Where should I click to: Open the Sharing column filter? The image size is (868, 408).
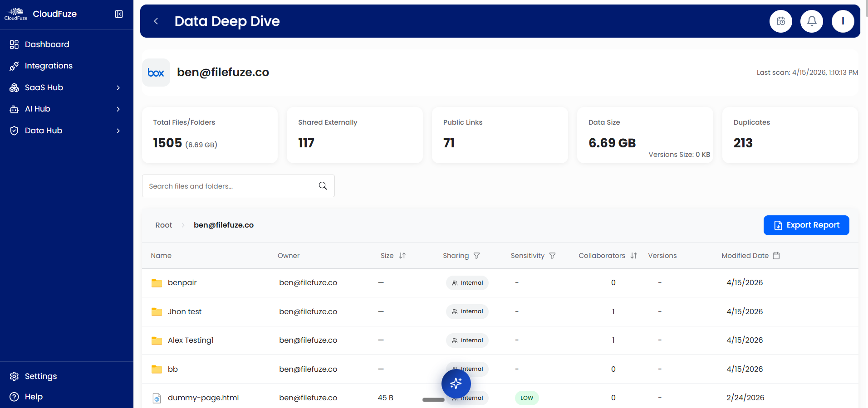(477, 255)
